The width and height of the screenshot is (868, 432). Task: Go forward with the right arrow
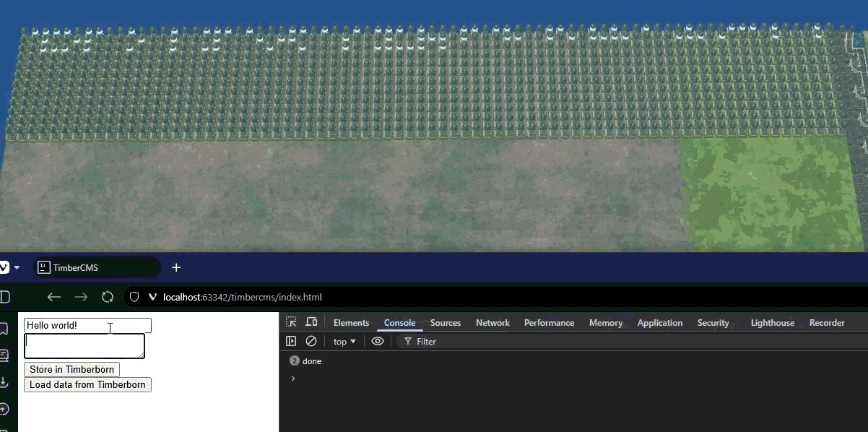click(81, 297)
